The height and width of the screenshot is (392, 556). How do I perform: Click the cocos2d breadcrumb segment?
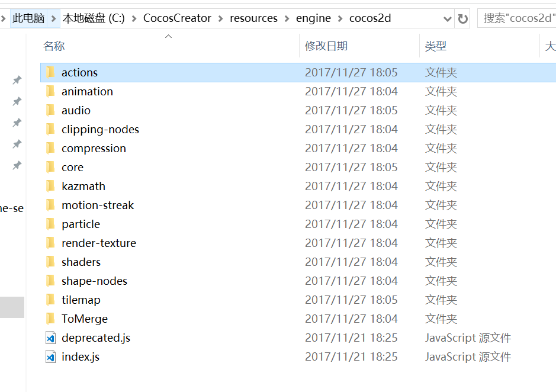coord(370,18)
